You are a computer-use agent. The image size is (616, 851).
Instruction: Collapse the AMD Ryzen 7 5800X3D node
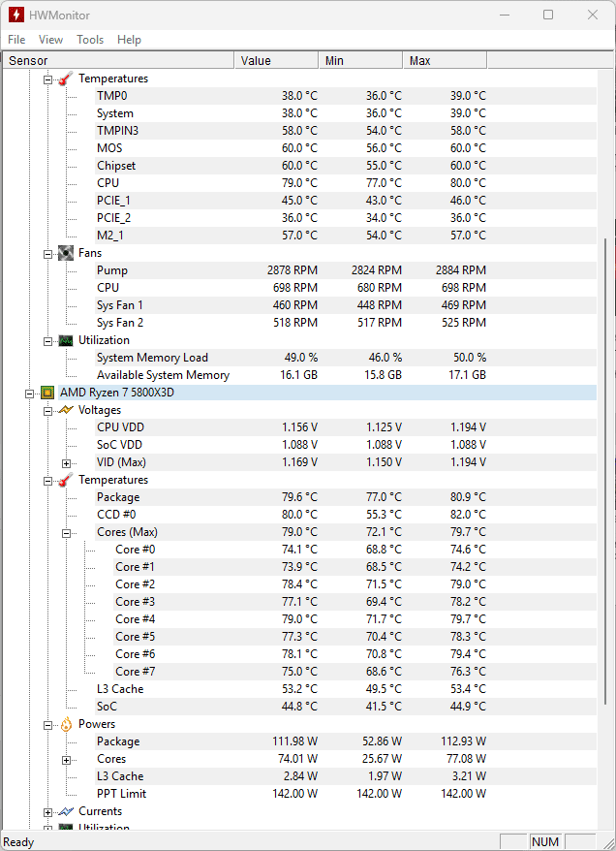(30, 394)
